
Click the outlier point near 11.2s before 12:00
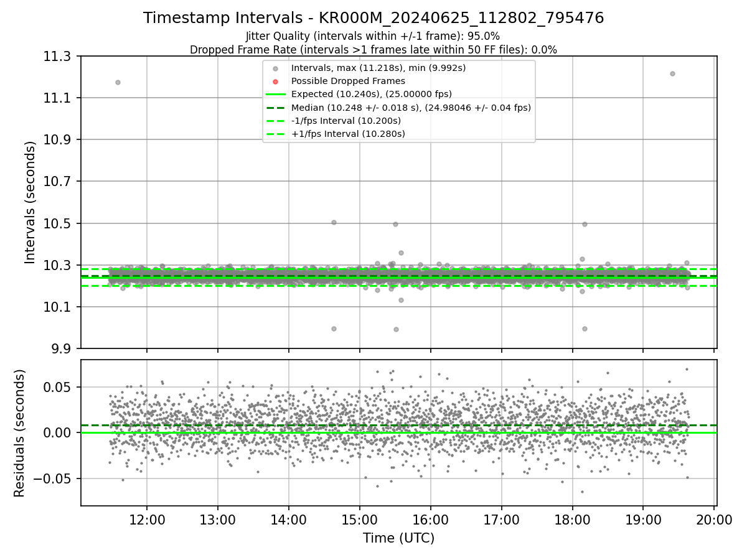click(x=118, y=82)
